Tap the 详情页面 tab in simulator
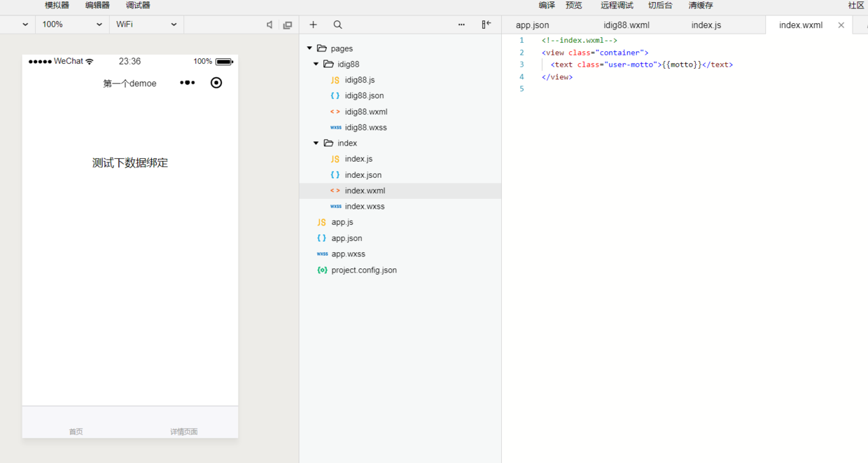This screenshot has height=463, width=868. 184,431
